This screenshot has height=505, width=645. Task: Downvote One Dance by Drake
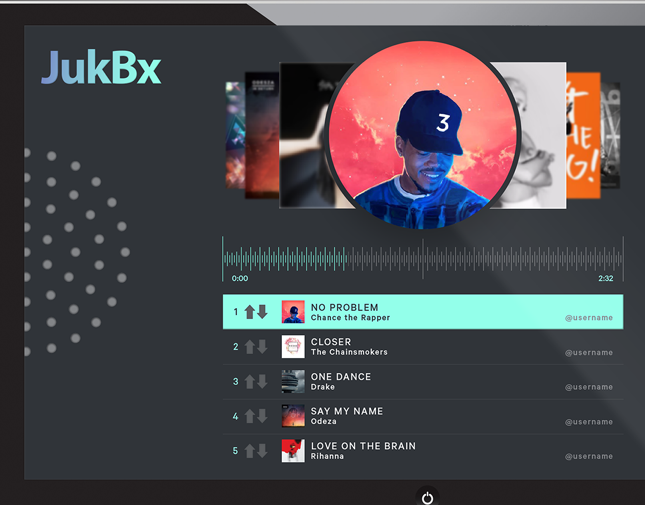(x=262, y=382)
